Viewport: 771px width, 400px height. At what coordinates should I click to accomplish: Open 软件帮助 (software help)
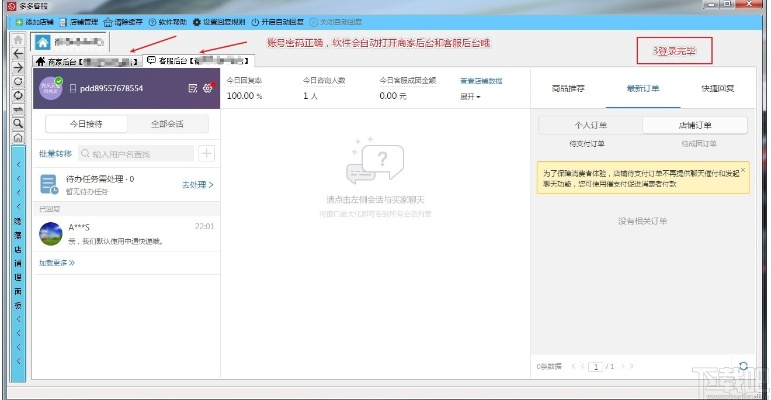[166, 21]
